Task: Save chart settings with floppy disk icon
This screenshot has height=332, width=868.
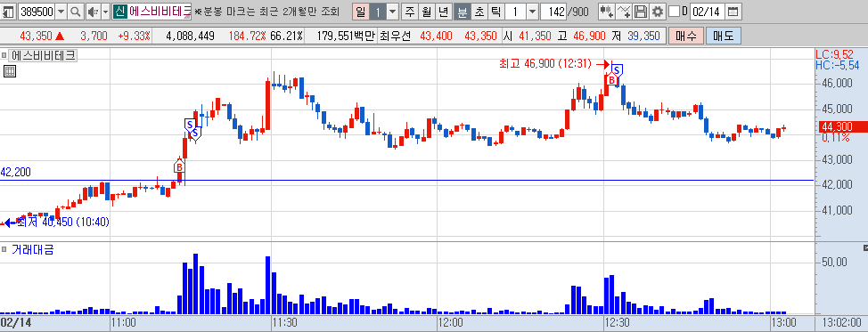Action: pyautogui.click(x=641, y=11)
